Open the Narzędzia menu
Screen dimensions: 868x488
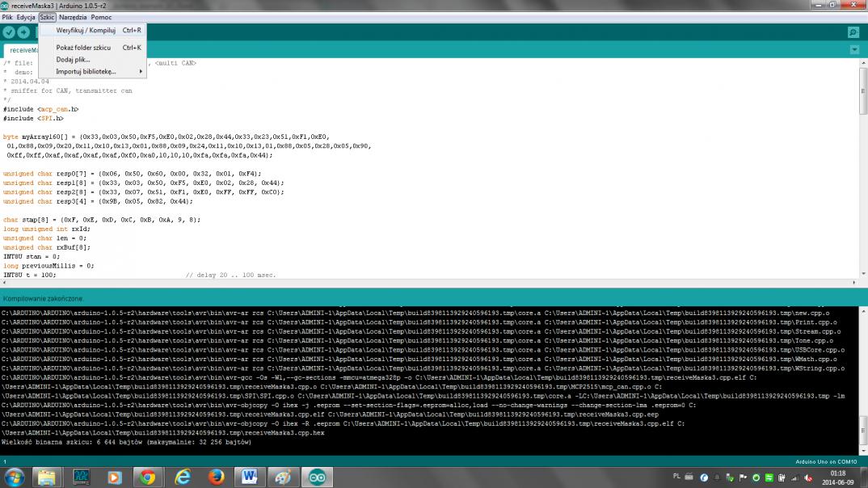coord(73,17)
